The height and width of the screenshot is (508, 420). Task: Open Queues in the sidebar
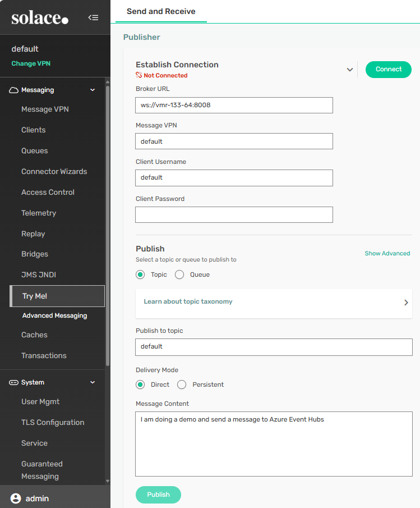34,150
